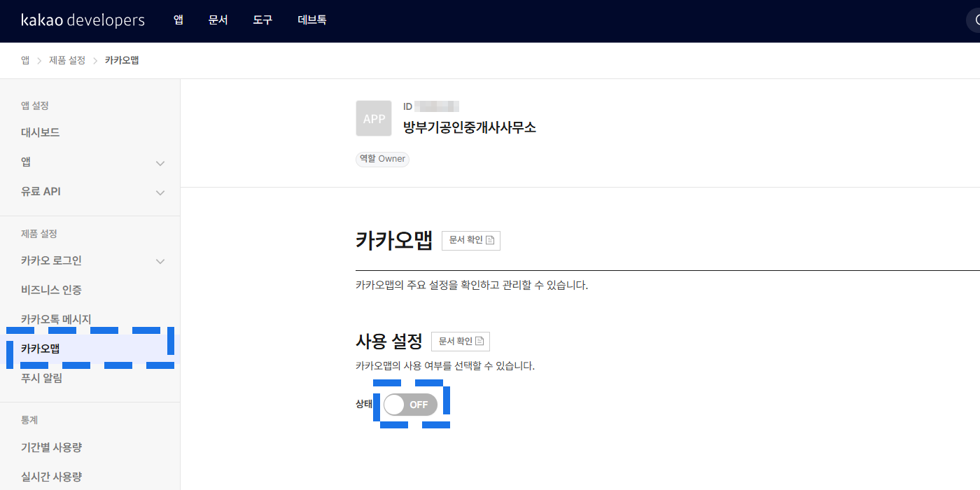
Task: Expand the 앱 sidebar section chevron
Action: coord(160,163)
